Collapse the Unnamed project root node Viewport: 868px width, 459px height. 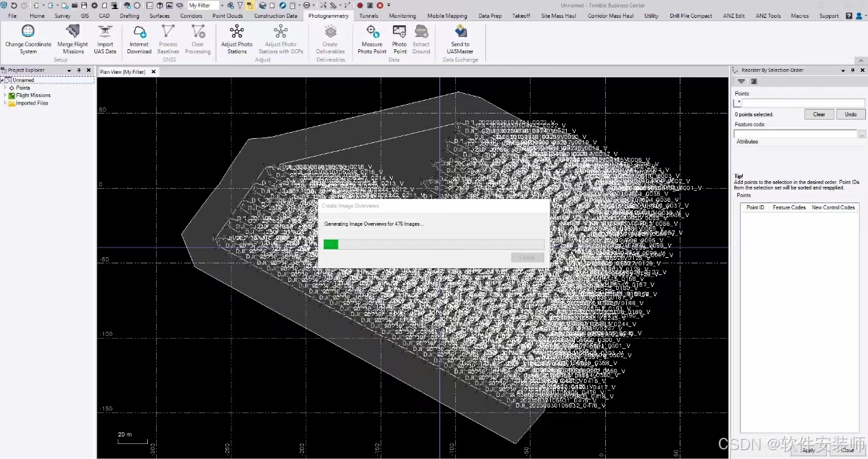click(x=3, y=80)
